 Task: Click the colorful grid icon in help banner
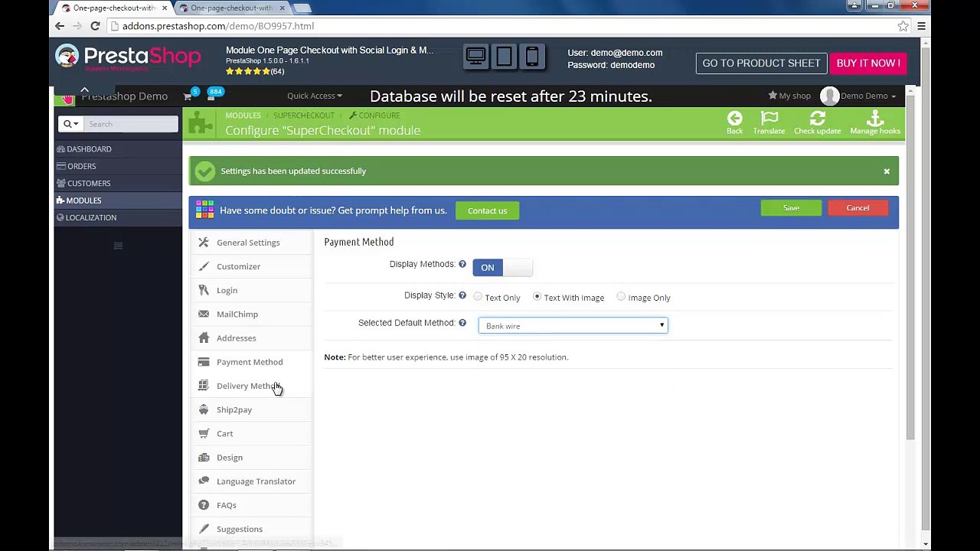point(204,210)
